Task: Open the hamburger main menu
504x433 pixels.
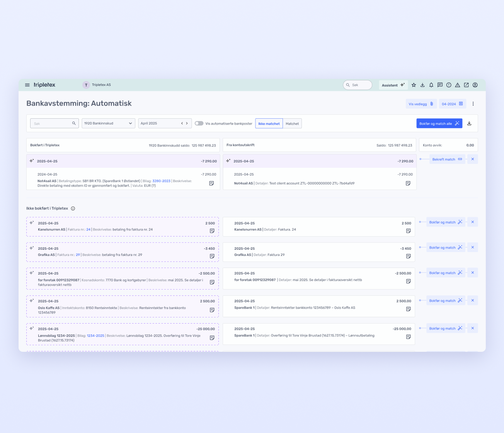Action: [x=27, y=85]
